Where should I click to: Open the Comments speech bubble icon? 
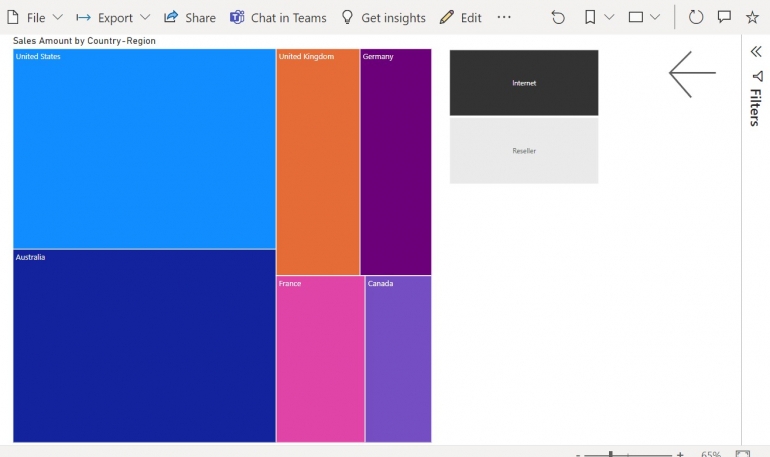725,18
